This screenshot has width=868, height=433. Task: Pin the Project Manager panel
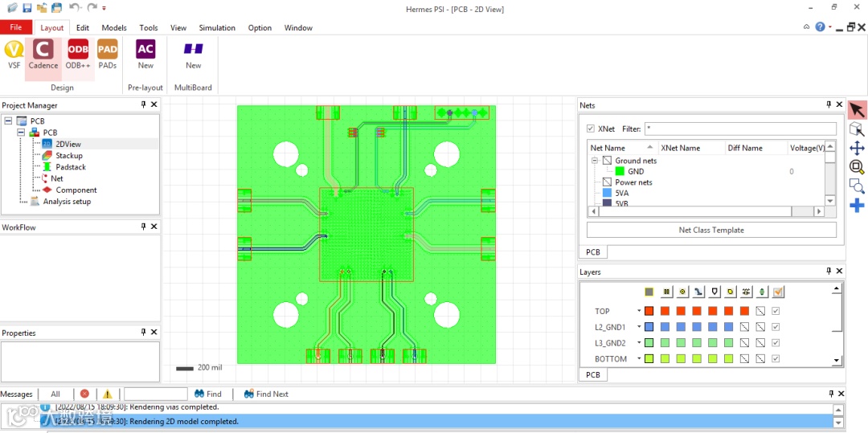pos(143,104)
